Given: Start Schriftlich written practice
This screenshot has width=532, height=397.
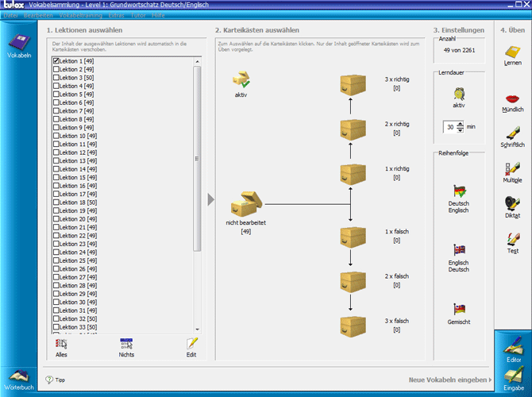Looking at the screenshot, I should tap(513, 133).
